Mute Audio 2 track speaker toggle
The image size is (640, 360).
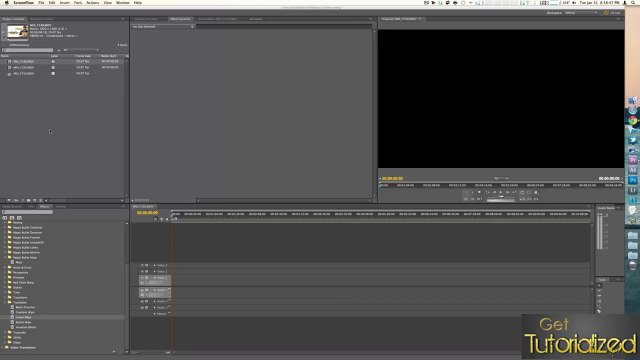(x=142, y=301)
